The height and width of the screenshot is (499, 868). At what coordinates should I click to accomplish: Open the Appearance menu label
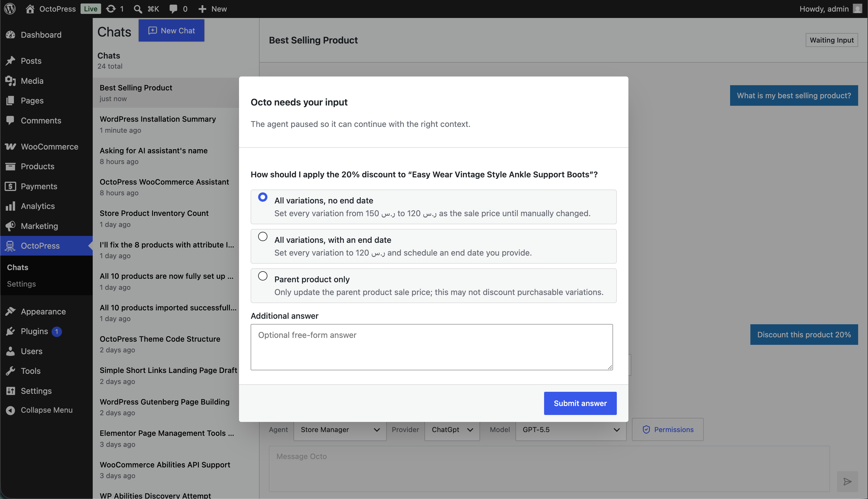click(x=43, y=311)
